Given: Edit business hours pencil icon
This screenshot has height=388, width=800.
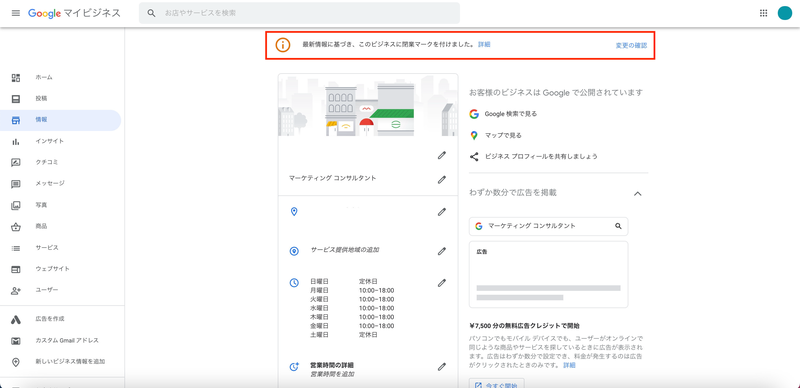Looking at the screenshot, I should tap(442, 282).
